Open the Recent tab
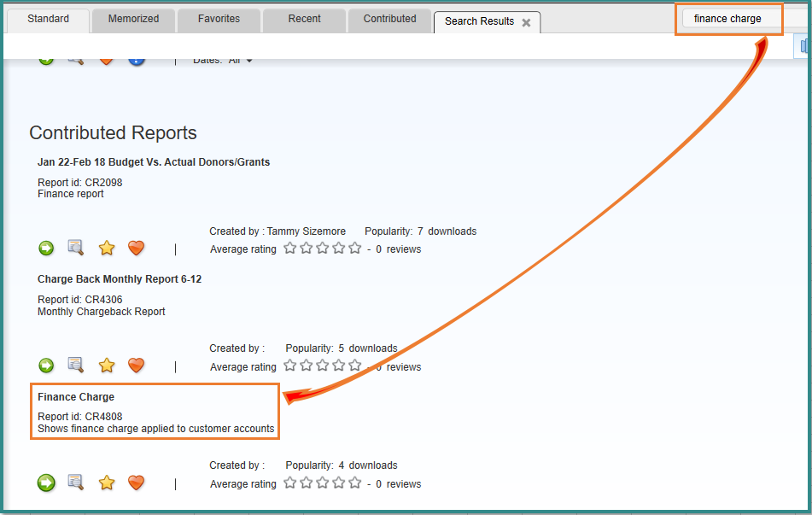This screenshot has width=812, height=515. click(305, 19)
